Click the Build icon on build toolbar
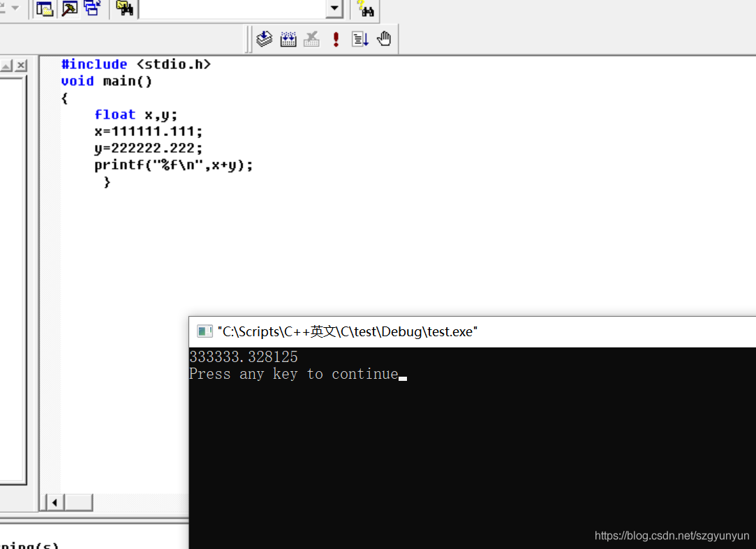 288,38
